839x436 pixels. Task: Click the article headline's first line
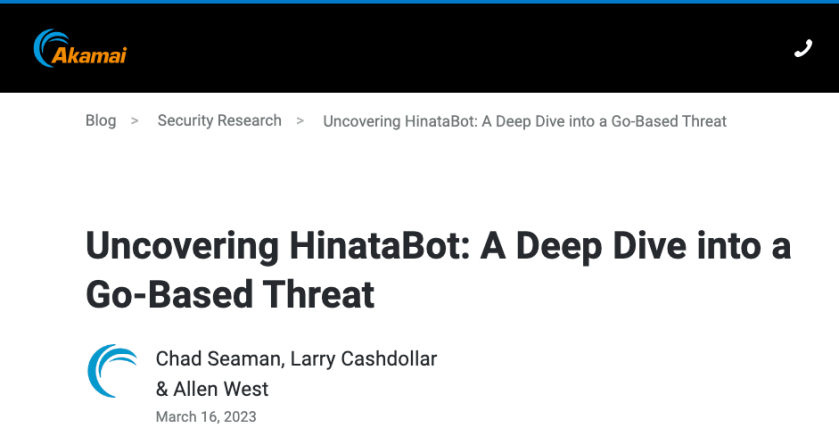point(438,246)
